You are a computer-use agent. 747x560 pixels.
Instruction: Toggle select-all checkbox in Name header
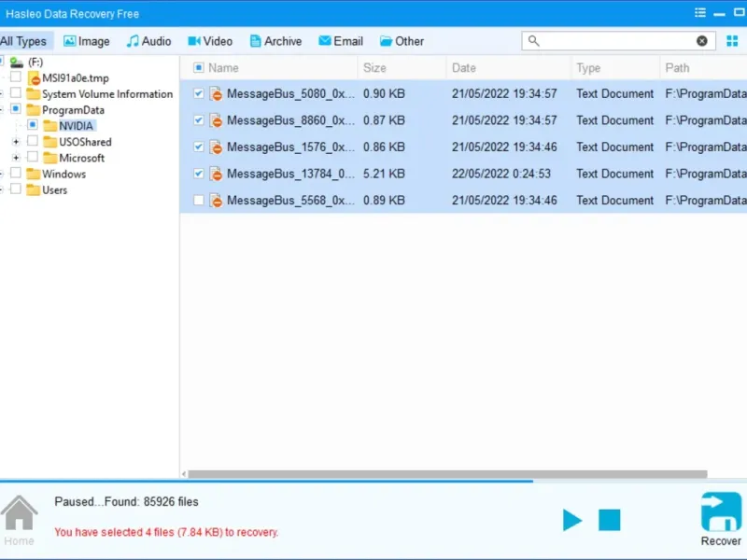tap(199, 67)
